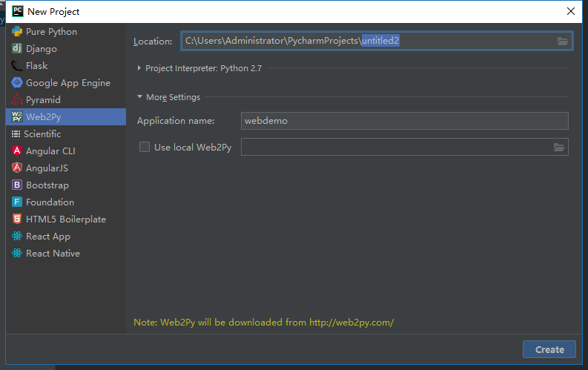The image size is (588, 370).
Task: Select Angular CLI entry
Action: coord(50,151)
